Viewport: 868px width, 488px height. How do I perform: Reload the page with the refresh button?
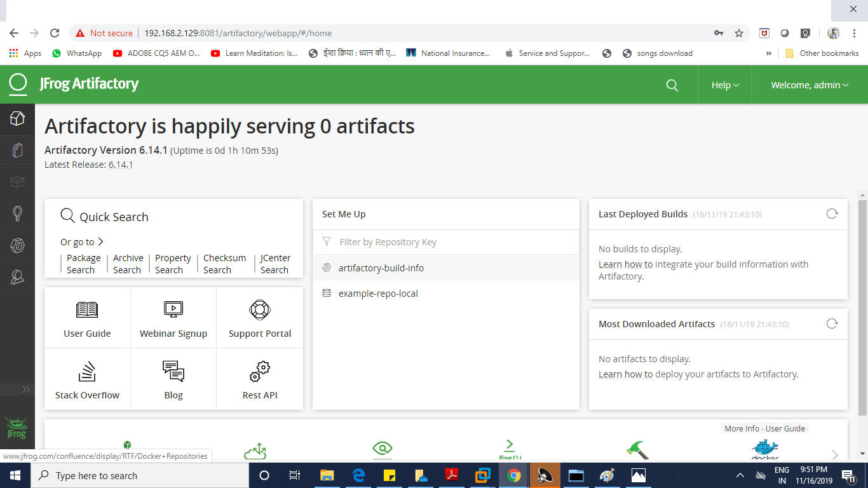[55, 33]
